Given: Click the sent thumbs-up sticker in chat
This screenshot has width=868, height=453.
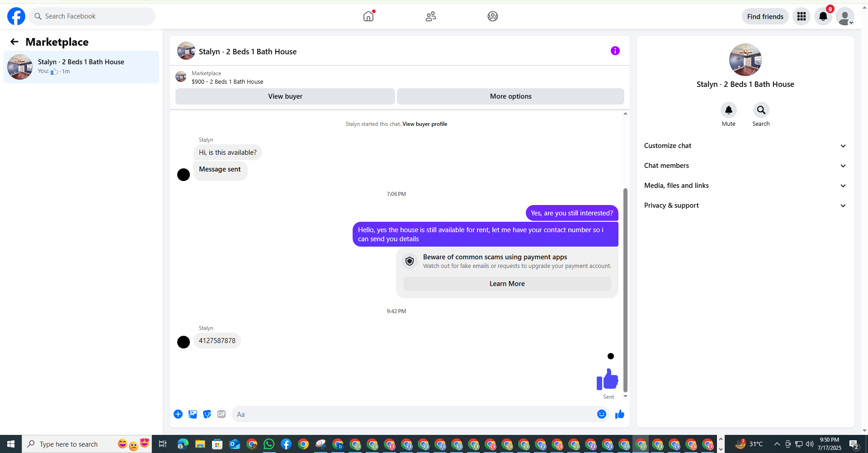Looking at the screenshot, I should click(x=608, y=379).
